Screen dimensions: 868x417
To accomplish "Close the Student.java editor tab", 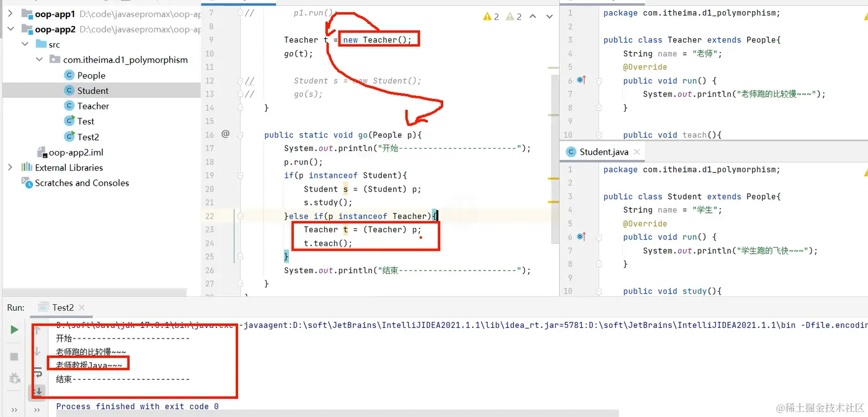I will point(637,152).
